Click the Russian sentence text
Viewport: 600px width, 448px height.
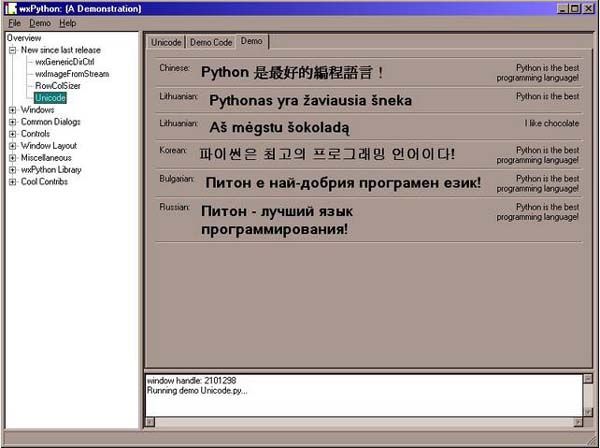[x=277, y=220]
